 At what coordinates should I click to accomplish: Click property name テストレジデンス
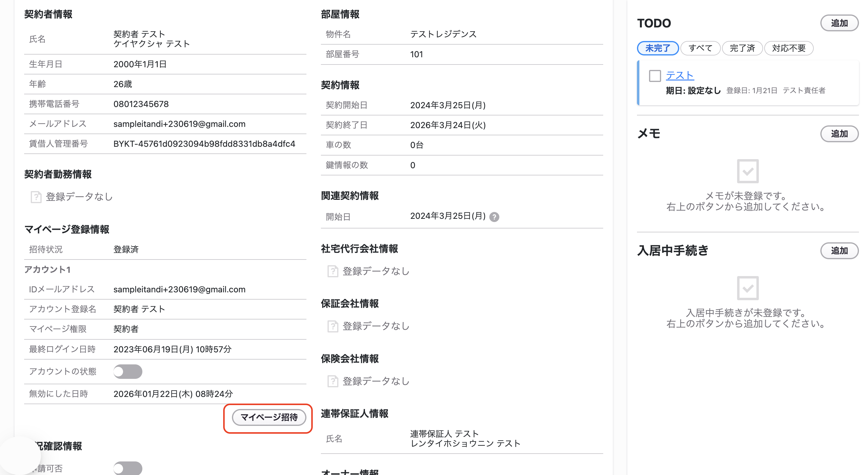click(x=443, y=34)
